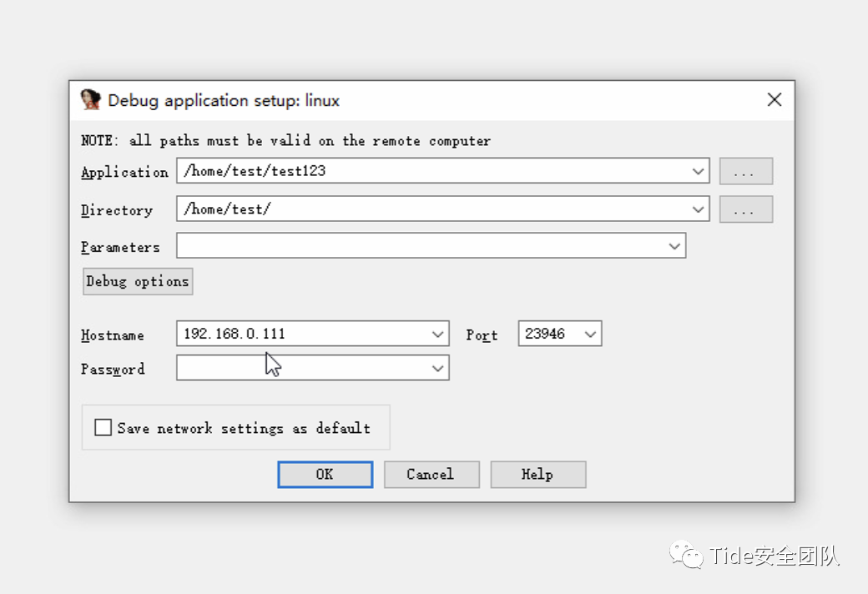
Task: Browse for Directory with the ... button
Action: pos(745,209)
